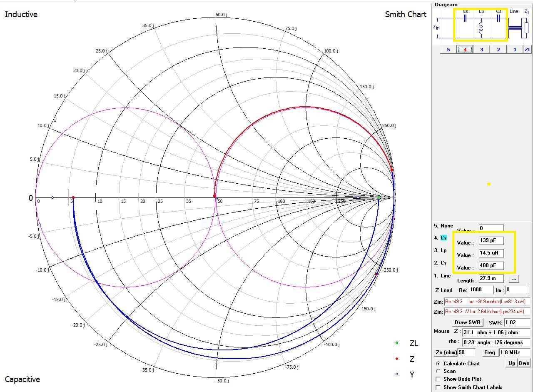The image size is (533, 392).
Task: Click the Zn field showing 50
Action: tap(466, 352)
